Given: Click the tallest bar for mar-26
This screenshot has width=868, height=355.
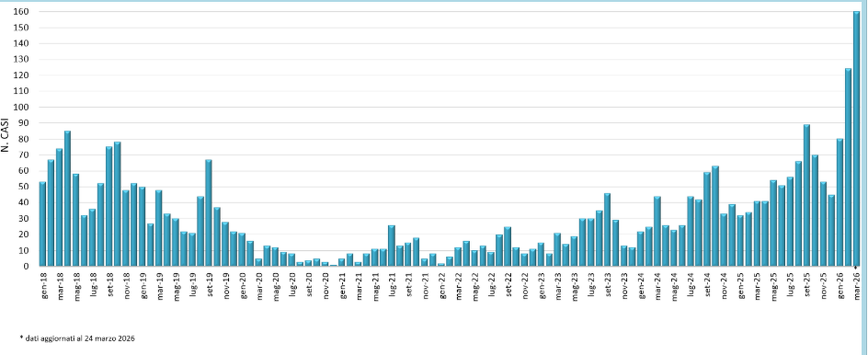Looking at the screenshot, I should (856, 138).
